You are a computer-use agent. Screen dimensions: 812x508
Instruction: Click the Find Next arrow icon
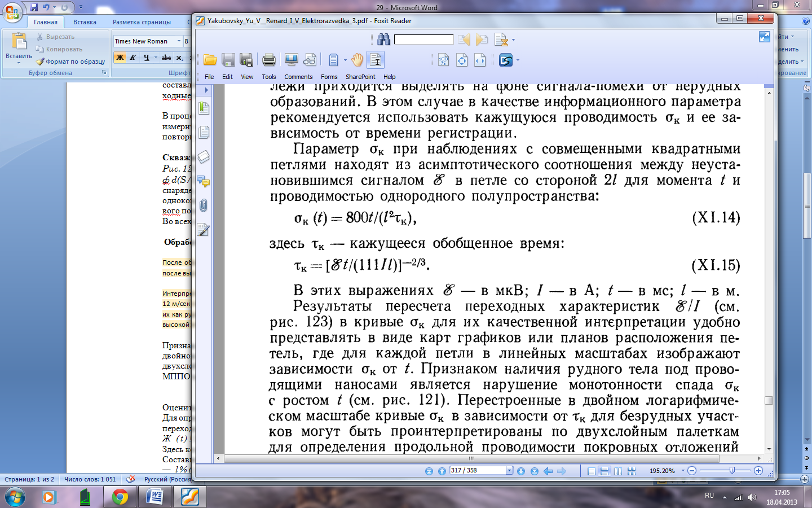coord(482,40)
